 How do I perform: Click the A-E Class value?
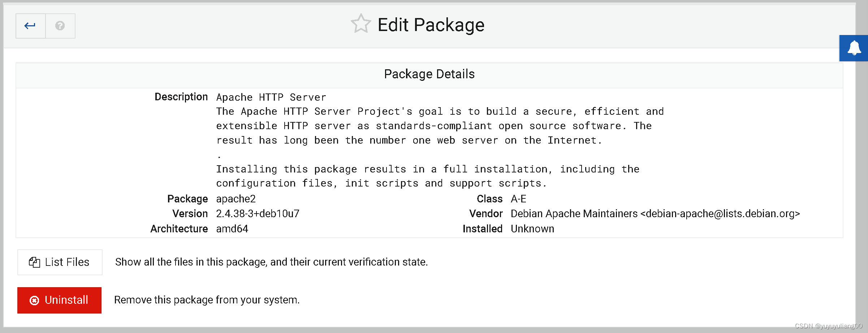[519, 199]
